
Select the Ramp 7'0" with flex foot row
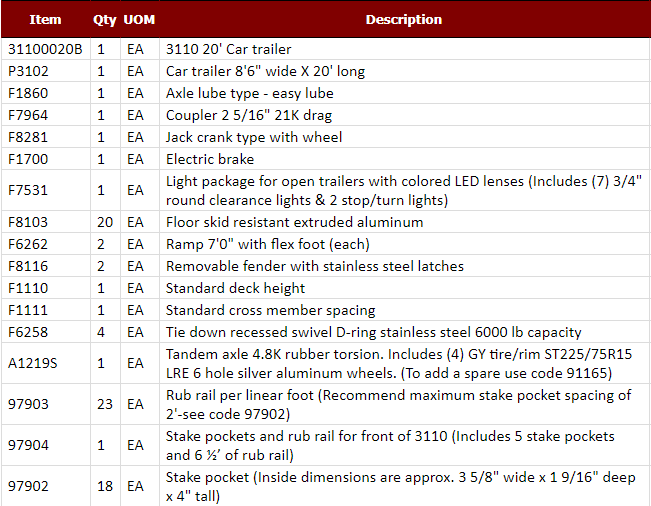pos(267,244)
